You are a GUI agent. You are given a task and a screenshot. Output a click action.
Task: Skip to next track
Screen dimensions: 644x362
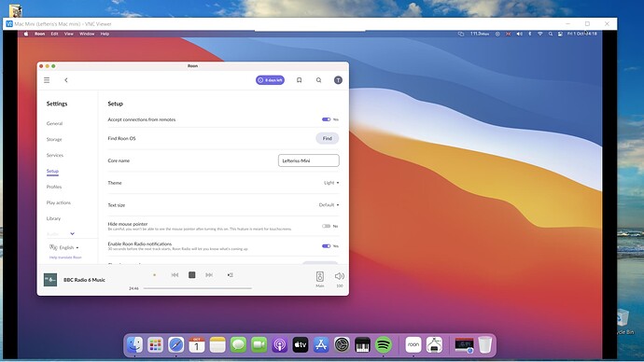209,275
